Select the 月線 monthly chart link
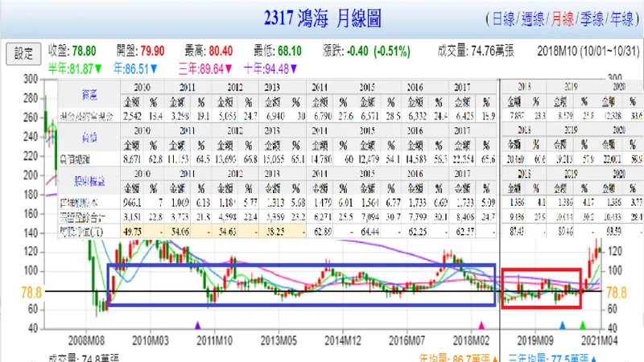 pos(562,19)
